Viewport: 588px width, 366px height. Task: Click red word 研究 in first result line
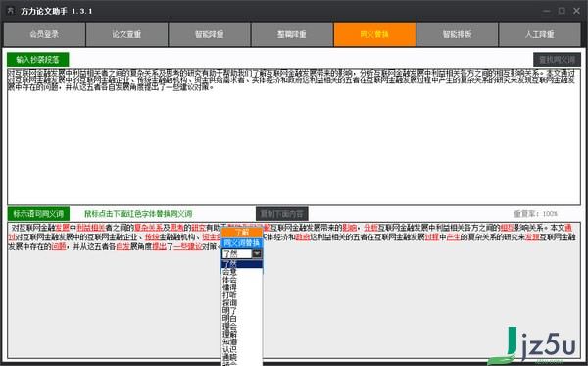[199, 228]
